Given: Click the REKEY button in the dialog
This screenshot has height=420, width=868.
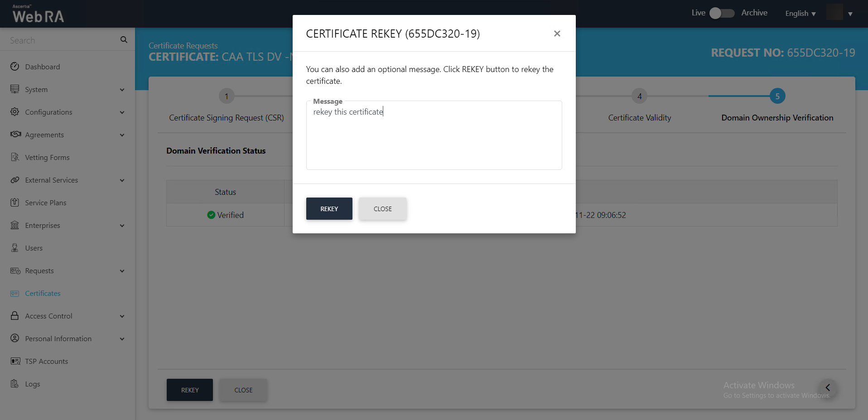Looking at the screenshot, I should tap(329, 209).
